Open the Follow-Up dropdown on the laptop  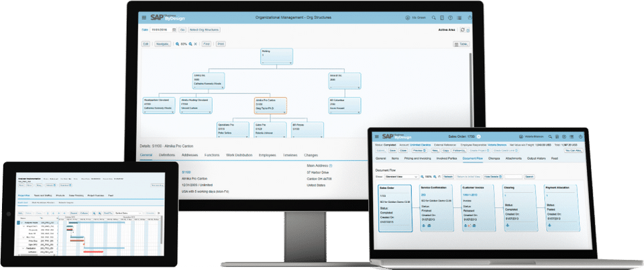pos(460,151)
